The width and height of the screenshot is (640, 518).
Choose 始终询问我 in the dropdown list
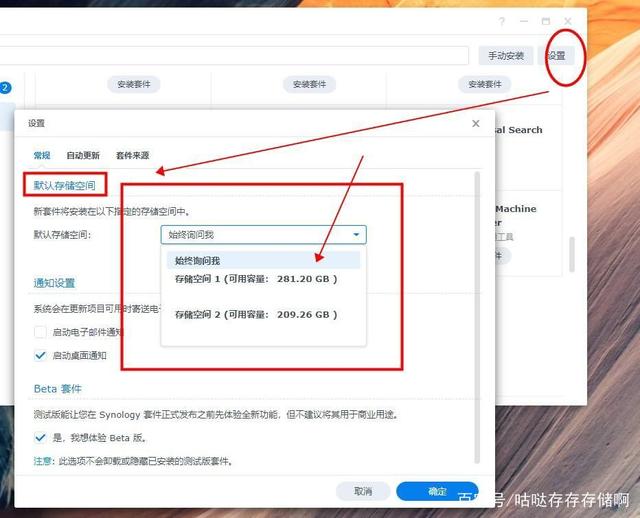pos(263,260)
